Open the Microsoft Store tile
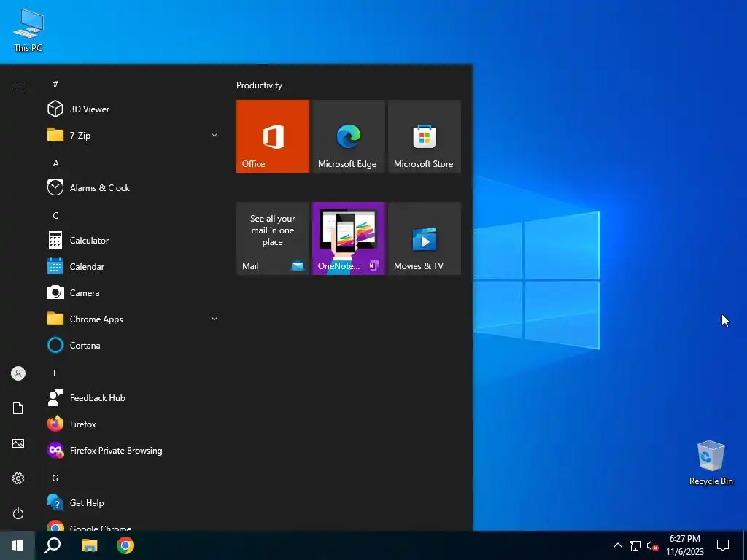The width and height of the screenshot is (747, 560). pos(425,136)
